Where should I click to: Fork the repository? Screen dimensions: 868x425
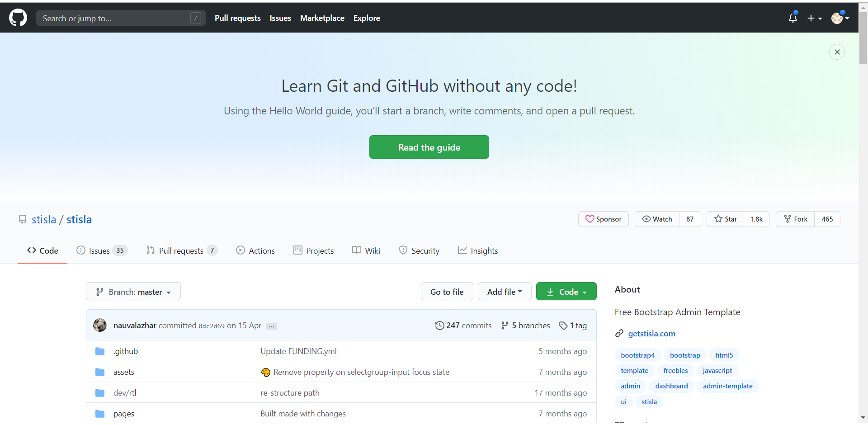pos(796,219)
